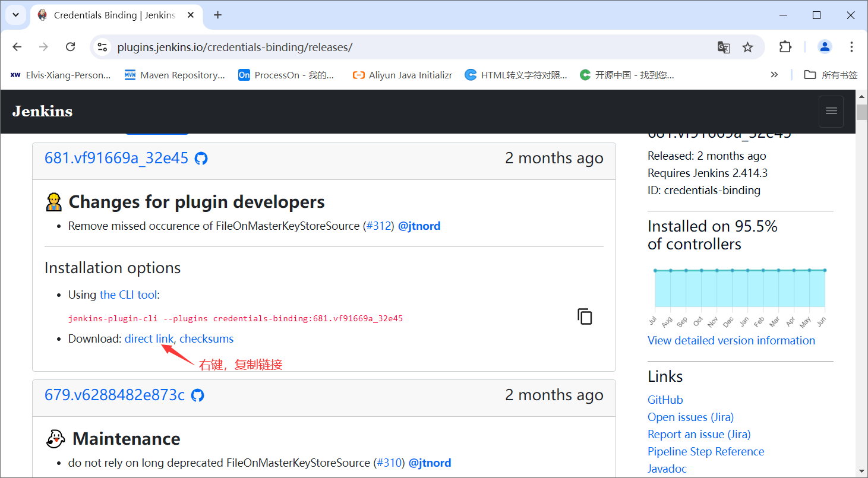
Task: Open the Jenkins hamburger menu
Action: (x=831, y=111)
